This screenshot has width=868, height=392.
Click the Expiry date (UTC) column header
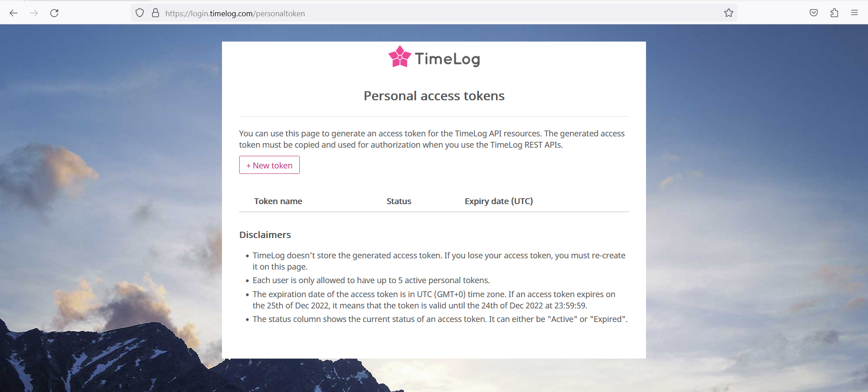coord(499,201)
